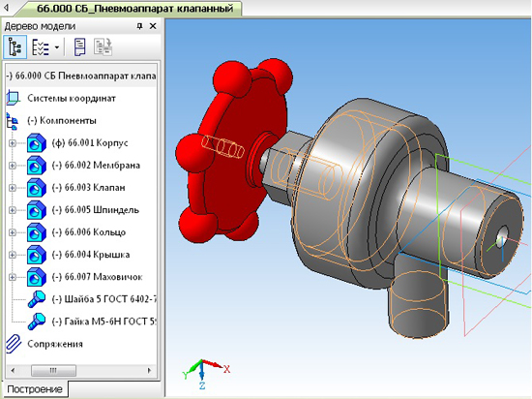
Task: Expand the 66.002 Мембрана node
Action: pos(13,166)
